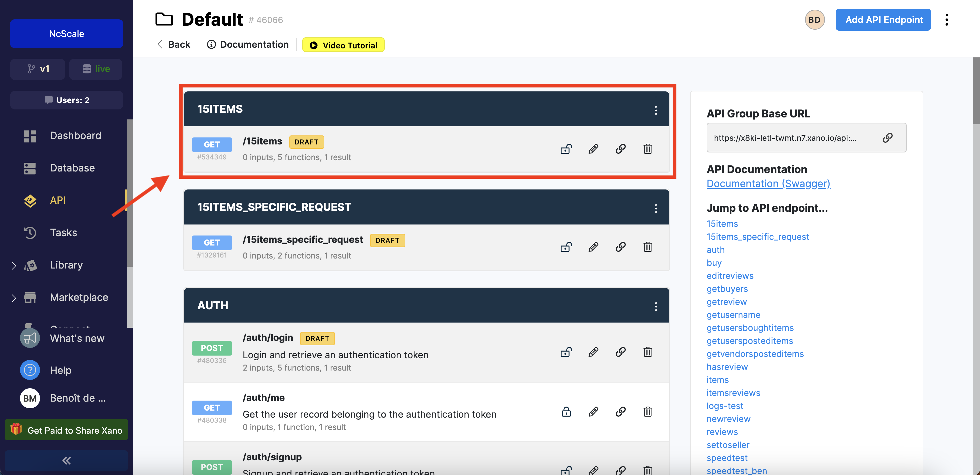Collapse the sidebar with double chevron
The width and height of the screenshot is (980, 475).
coord(67,461)
